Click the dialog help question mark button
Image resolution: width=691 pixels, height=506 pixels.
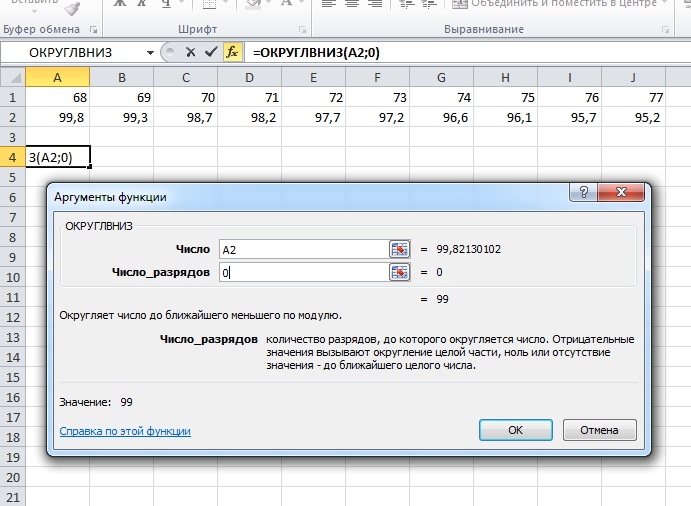[x=583, y=192]
